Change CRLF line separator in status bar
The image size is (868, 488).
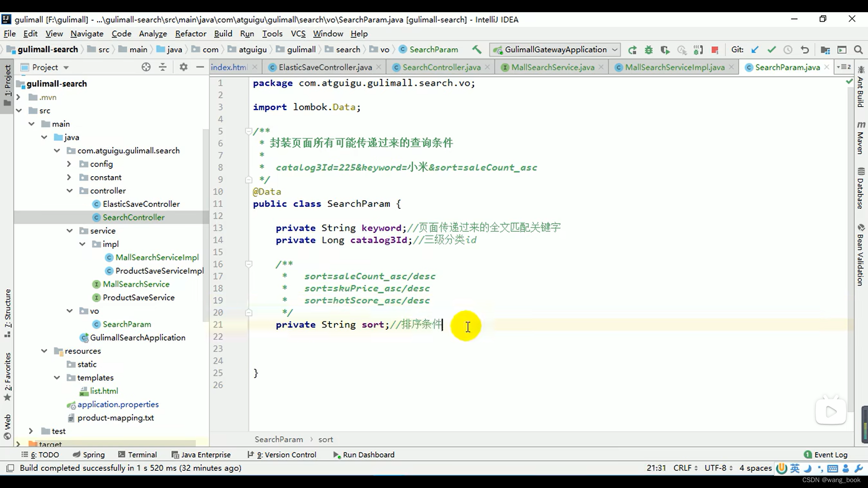tap(685, 468)
